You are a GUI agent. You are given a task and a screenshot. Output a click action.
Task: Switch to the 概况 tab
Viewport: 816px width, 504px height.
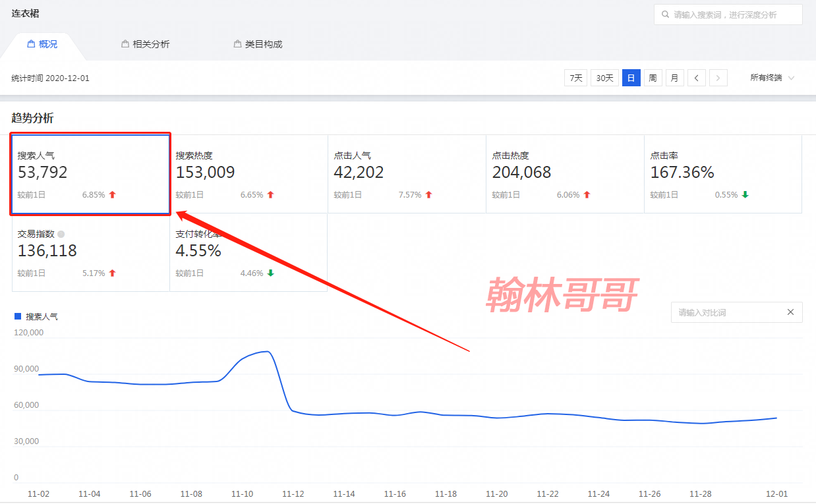[42, 44]
